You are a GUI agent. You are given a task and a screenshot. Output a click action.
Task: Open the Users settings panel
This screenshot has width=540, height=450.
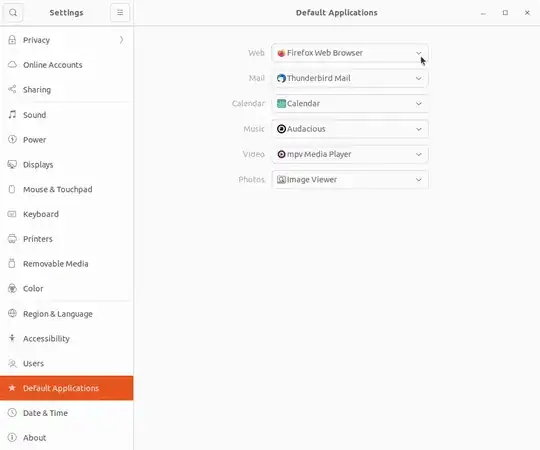[x=67, y=363]
